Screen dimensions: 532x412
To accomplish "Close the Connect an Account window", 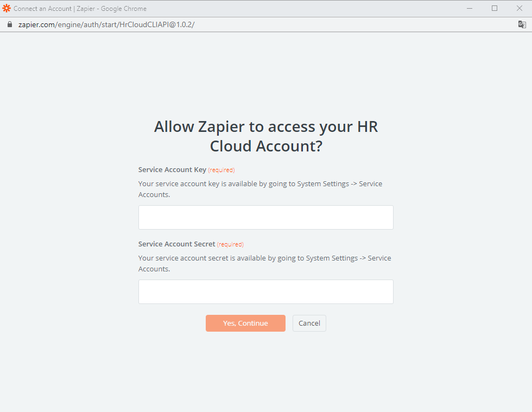I will pyautogui.click(x=519, y=9).
